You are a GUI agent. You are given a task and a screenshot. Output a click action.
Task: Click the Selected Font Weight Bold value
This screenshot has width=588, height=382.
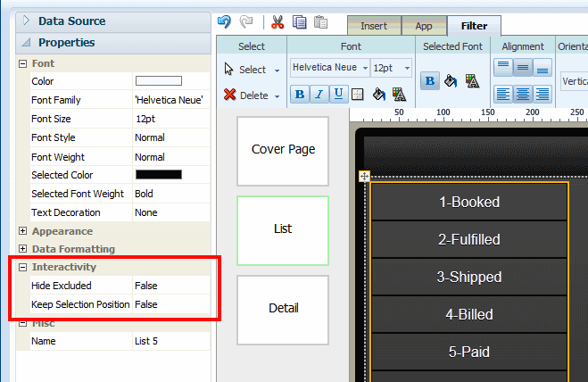coord(171,194)
